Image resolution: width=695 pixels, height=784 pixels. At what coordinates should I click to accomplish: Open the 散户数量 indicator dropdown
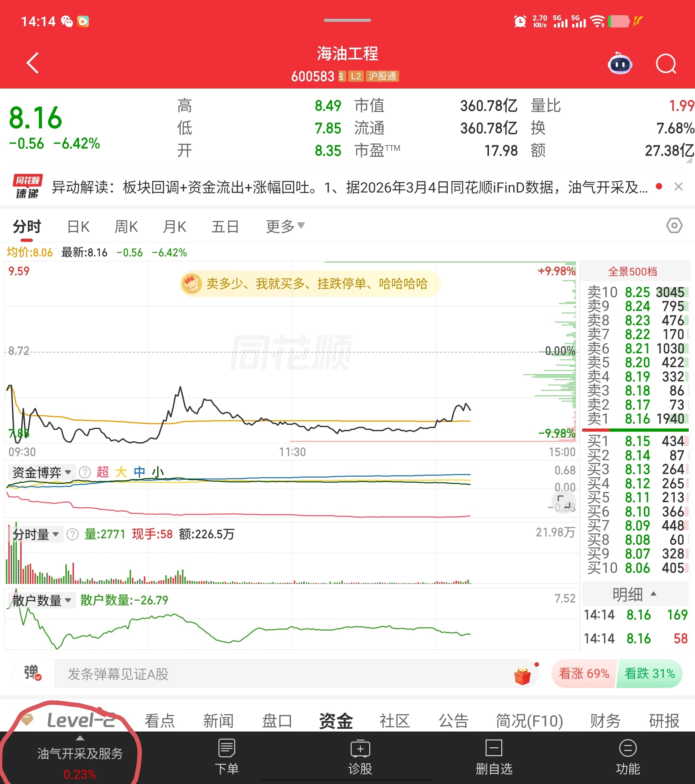coord(41,600)
